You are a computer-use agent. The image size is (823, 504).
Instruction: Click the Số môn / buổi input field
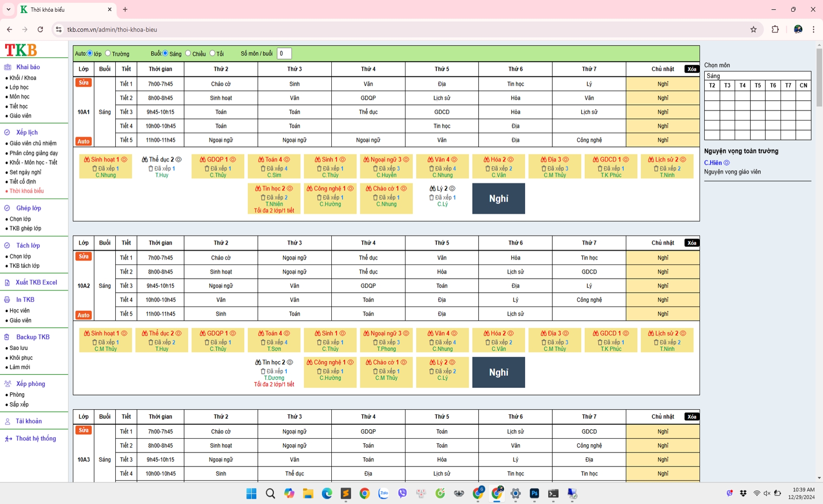point(284,54)
